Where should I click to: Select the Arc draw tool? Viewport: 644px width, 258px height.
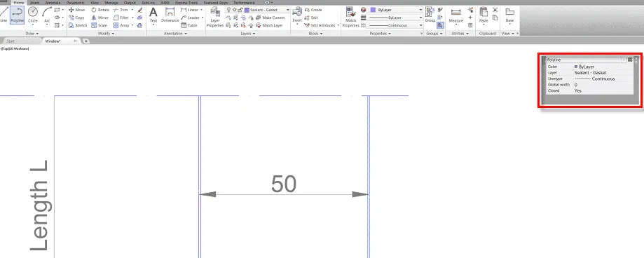(x=47, y=15)
